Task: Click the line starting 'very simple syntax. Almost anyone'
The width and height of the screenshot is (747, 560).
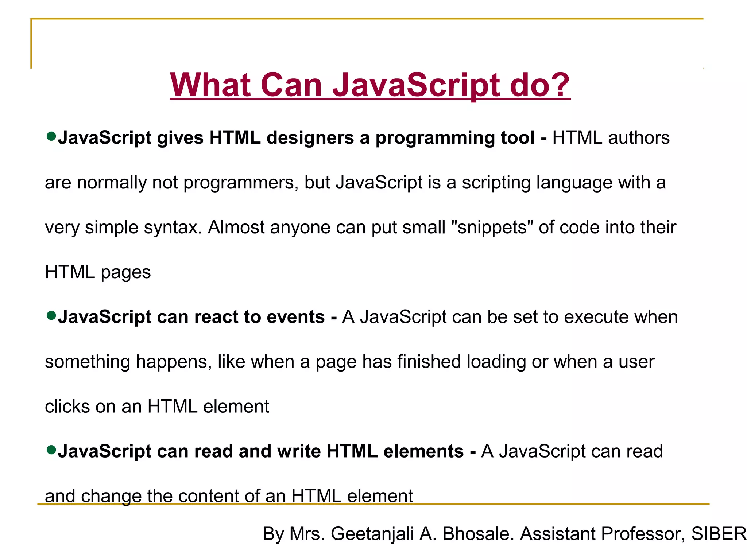Action: pyautogui.click(x=360, y=227)
